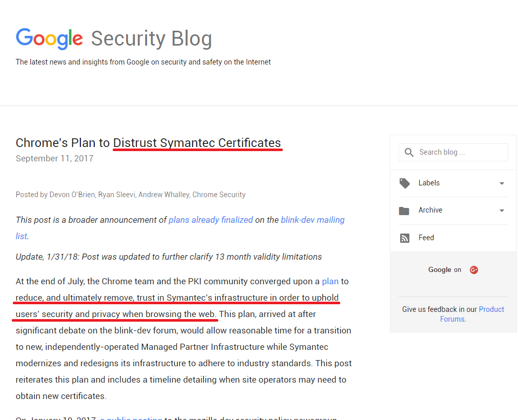Screen dimensions: 518x420
Task: Click the magnifying glass search icon
Action: 409,153
